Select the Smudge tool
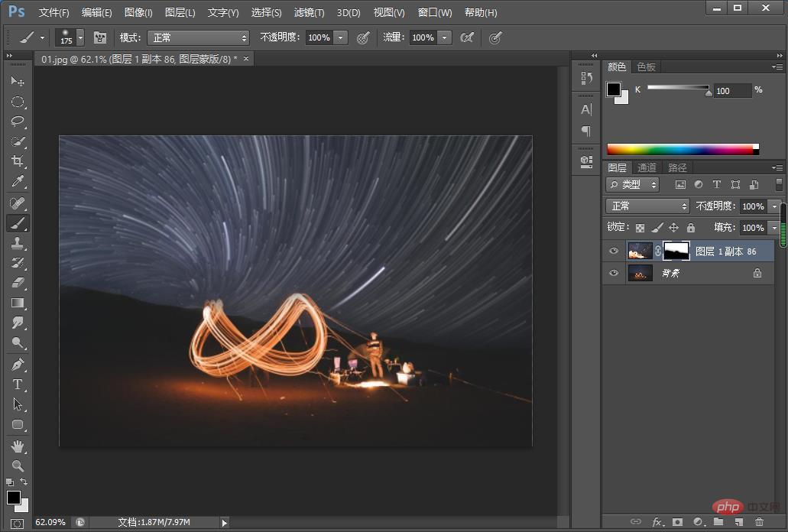 tap(18, 323)
